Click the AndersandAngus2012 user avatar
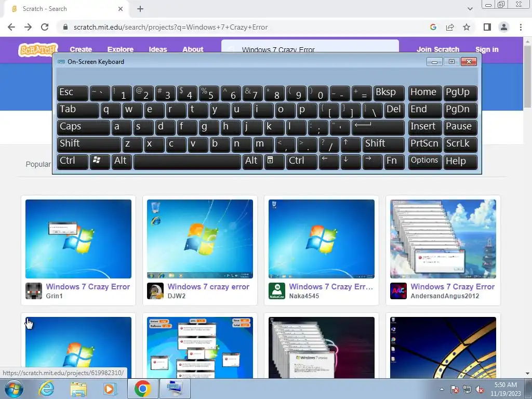The height and width of the screenshot is (399, 532). click(x=398, y=291)
